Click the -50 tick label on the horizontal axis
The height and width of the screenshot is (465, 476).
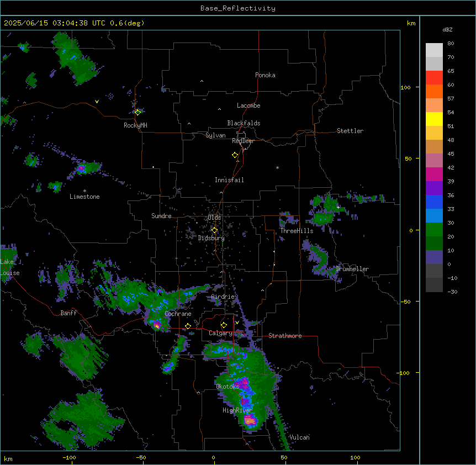pyautogui.click(x=141, y=458)
